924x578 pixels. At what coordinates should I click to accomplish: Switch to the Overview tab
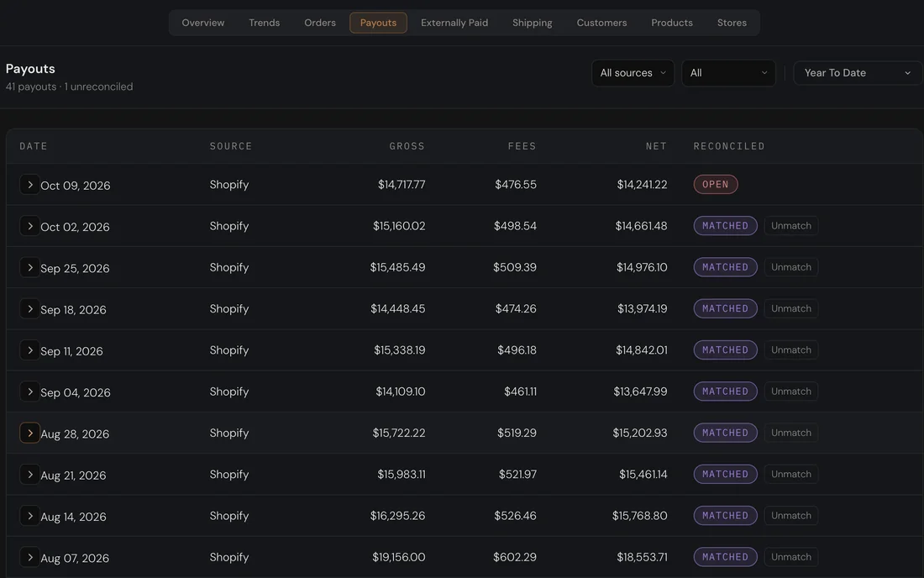[x=202, y=23]
